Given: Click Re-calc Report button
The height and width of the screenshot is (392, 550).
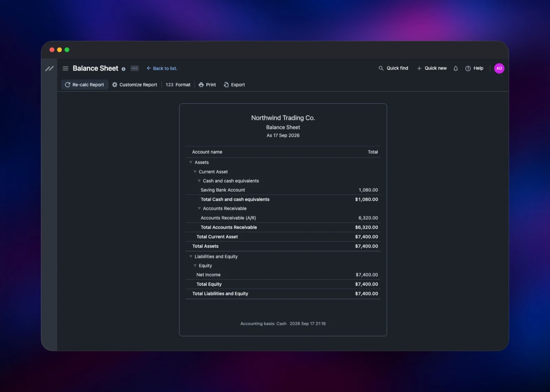Looking at the screenshot, I should tap(85, 85).
